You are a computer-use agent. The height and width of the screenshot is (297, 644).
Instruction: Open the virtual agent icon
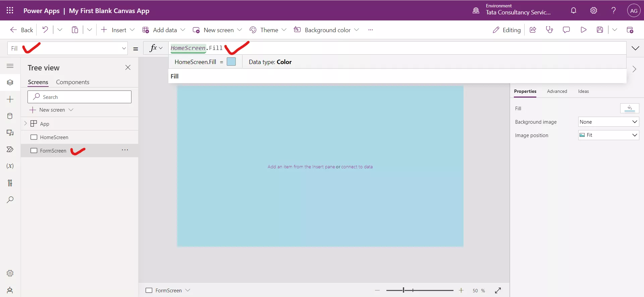click(x=10, y=290)
